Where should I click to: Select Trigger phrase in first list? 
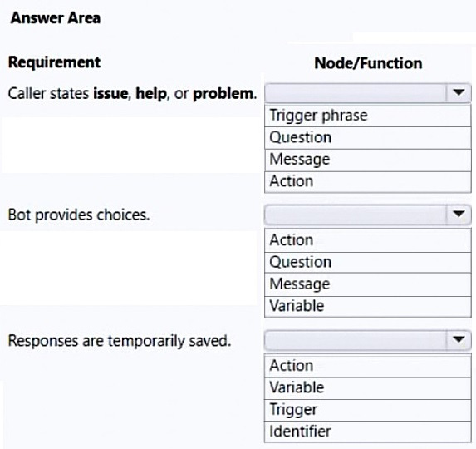click(368, 116)
